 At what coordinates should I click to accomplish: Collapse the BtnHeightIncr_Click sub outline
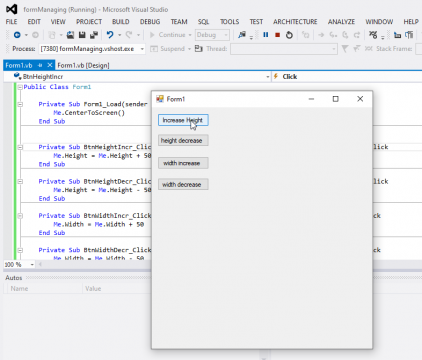[x=20, y=147]
